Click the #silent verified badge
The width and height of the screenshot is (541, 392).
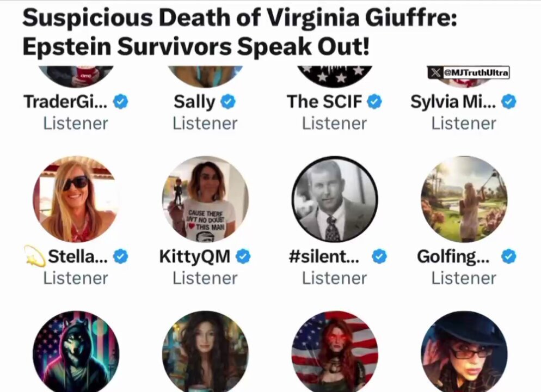coord(379,256)
